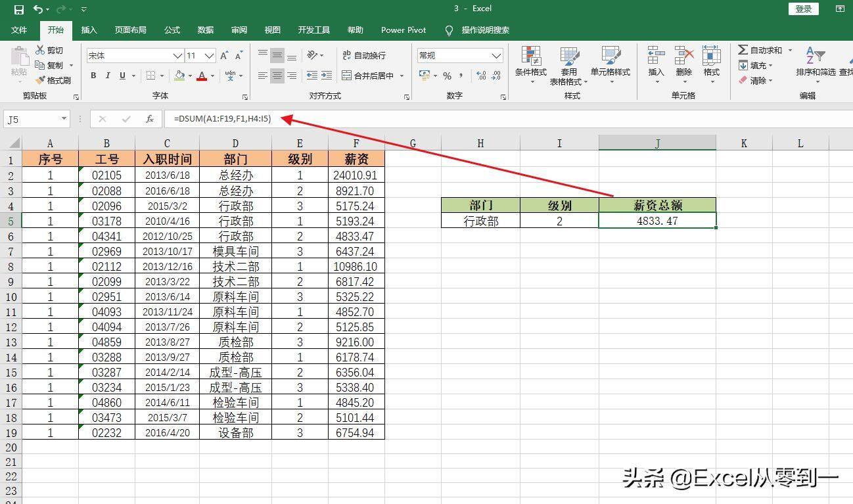The width and height of the screenshot is (853, 504).
Task: Open the number format dropdown 常规
Action: coord(497,56)
